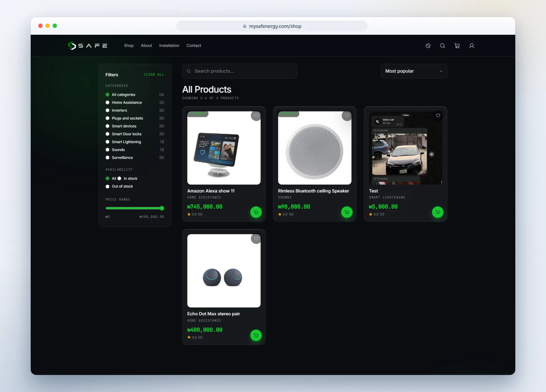Click the lock icon in the address bar
The width and height of the screenshot is (546, 392).
click(245, 26)
